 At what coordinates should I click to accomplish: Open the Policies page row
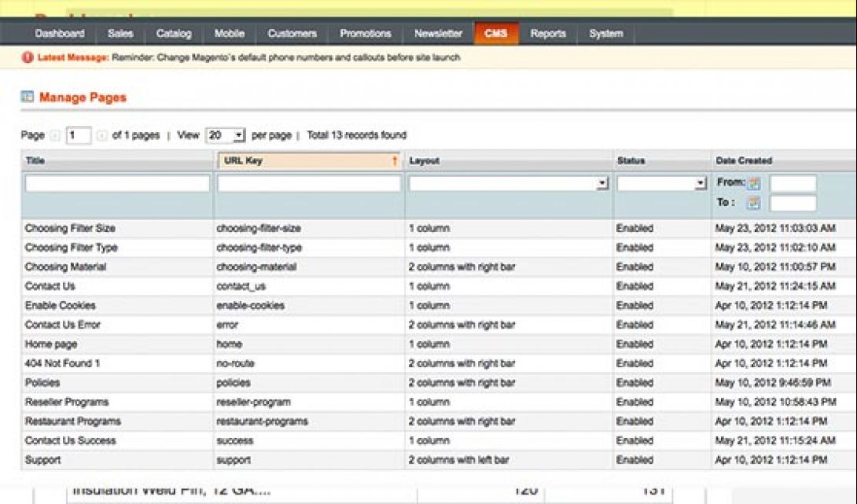[439, 383]
